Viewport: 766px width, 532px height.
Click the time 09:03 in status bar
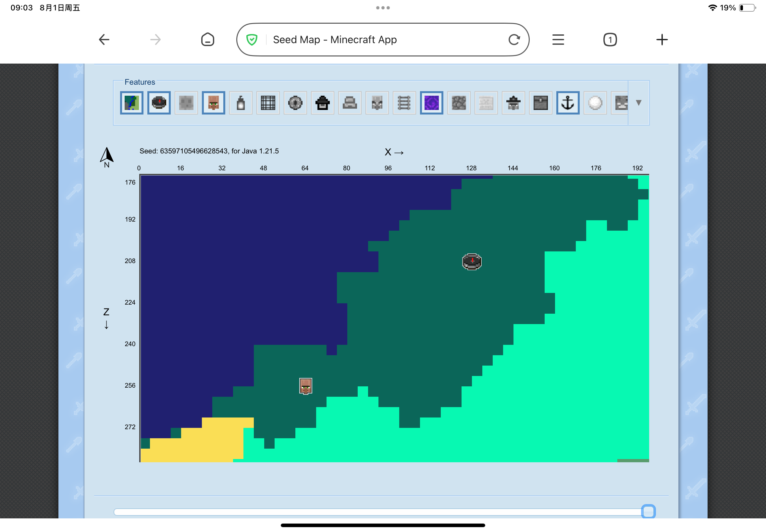tap(22, 8)
